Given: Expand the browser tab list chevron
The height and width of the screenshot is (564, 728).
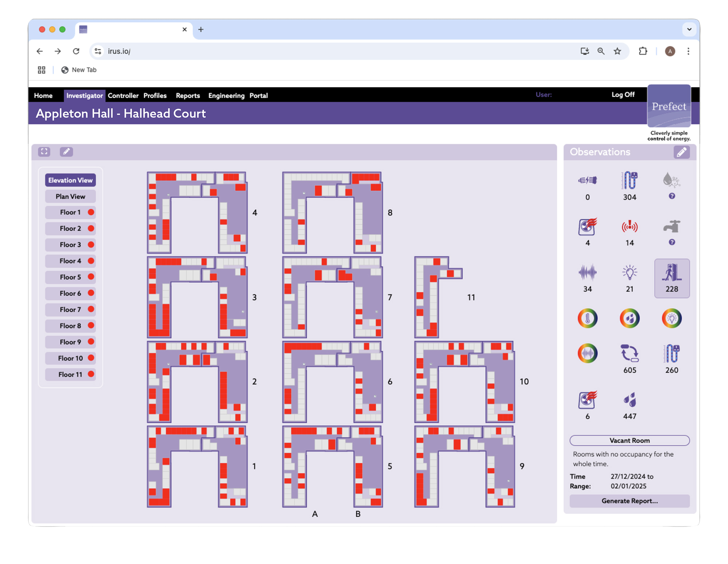Looking at the screenshot, I should click(x=689, y=29).
